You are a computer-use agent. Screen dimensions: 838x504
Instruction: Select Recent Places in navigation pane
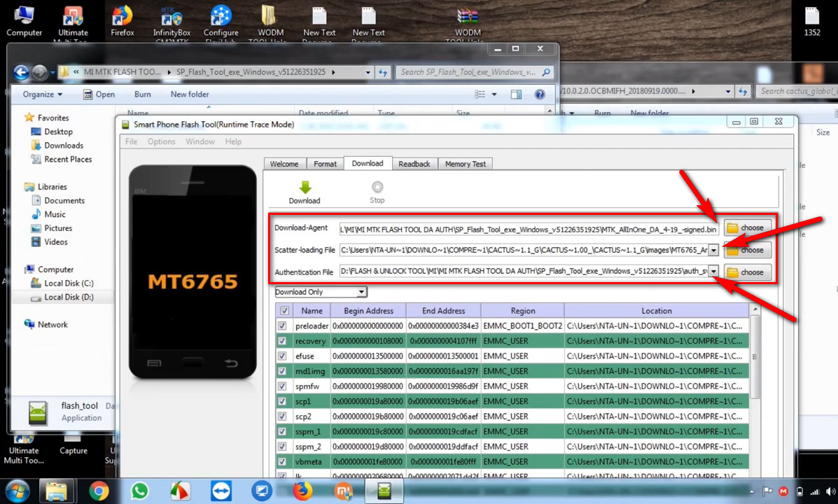62,160
